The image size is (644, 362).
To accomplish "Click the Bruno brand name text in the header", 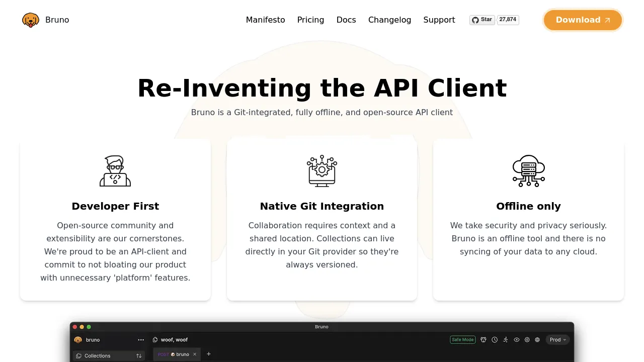I will [x=57, y=20].
